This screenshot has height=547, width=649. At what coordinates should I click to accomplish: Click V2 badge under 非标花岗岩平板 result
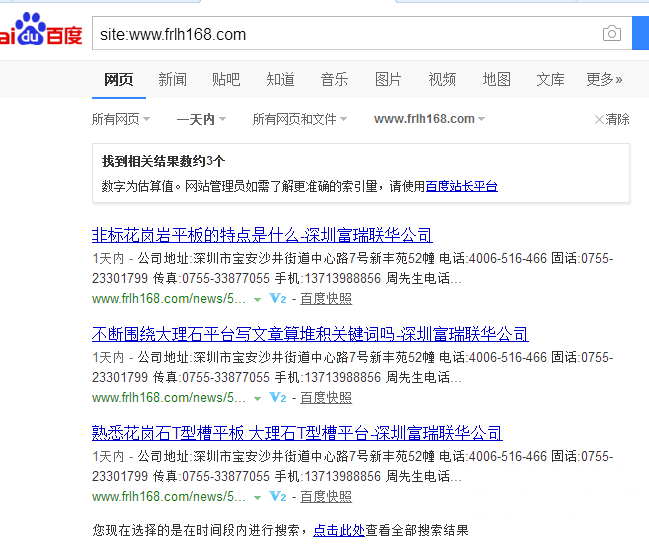(x=278, y=298)
